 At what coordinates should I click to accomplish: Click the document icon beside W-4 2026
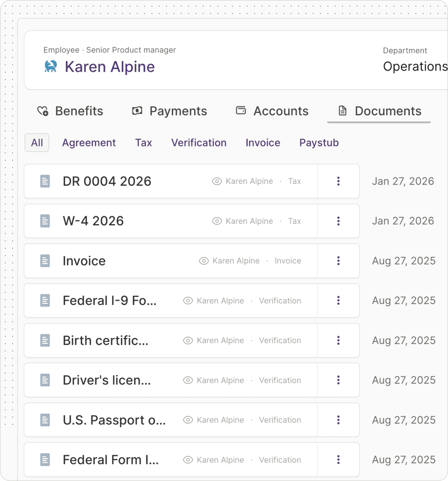click(45, 221)
